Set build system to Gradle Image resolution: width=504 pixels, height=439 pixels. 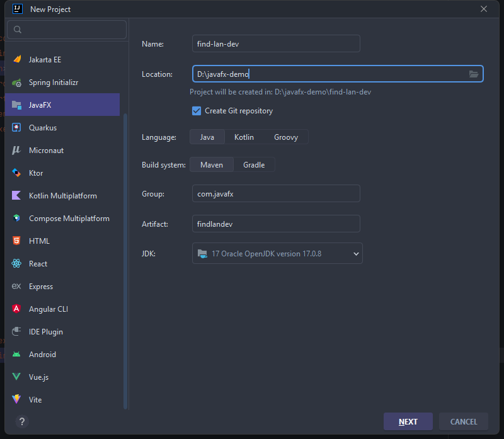[254, 165]
